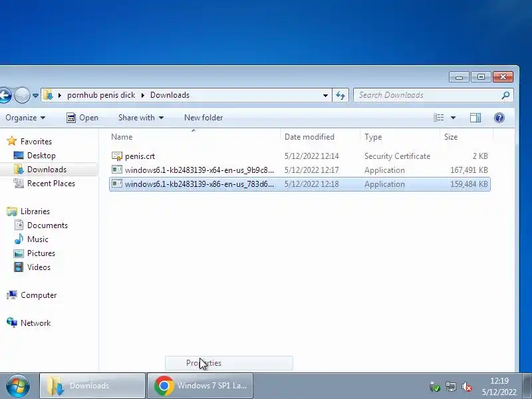This screenshot has height=399, width=532.
Task: Expand the view options dropdown arrow
Action: tap(453, 118)
